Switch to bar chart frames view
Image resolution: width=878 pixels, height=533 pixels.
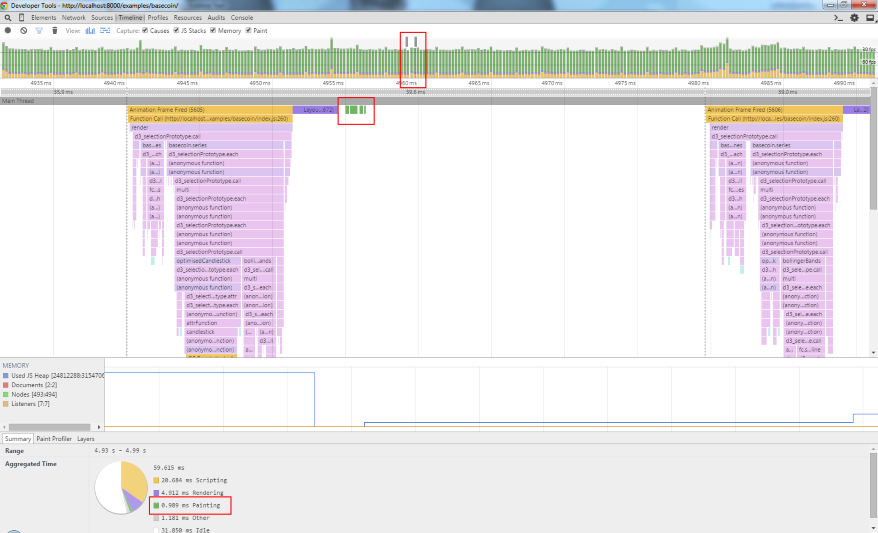pyautogui.click(x=90, y=31)
